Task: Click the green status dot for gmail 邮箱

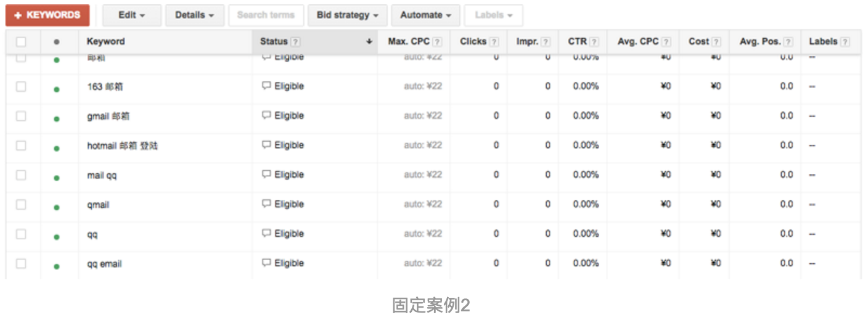Action: (x=57, y=119)
